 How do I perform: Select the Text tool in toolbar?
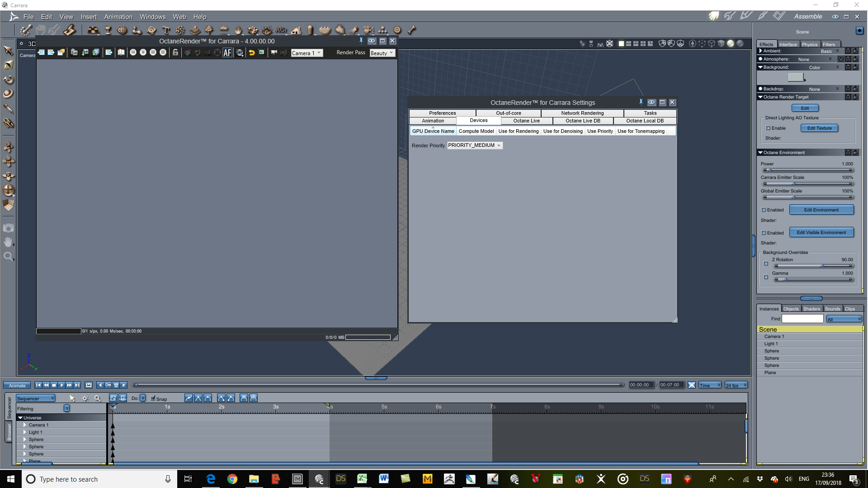pos(166,30)
